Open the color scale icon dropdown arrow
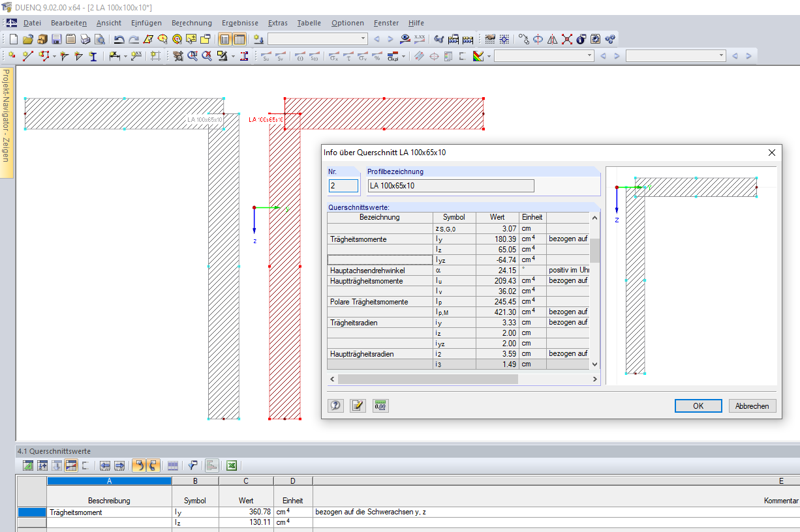Image resolution: width=800 pixels, height=532 pixels. [x=489, y=56]
